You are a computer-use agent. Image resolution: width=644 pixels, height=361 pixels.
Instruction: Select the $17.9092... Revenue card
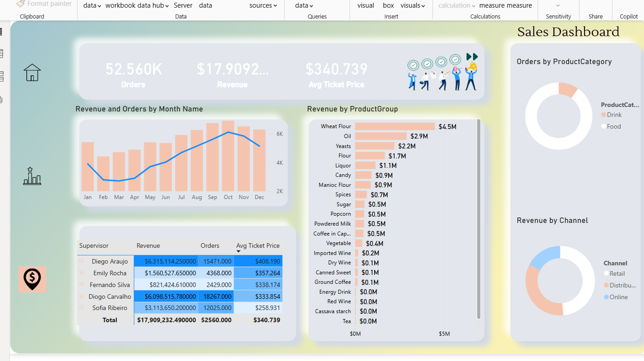(x=232, y=74)
